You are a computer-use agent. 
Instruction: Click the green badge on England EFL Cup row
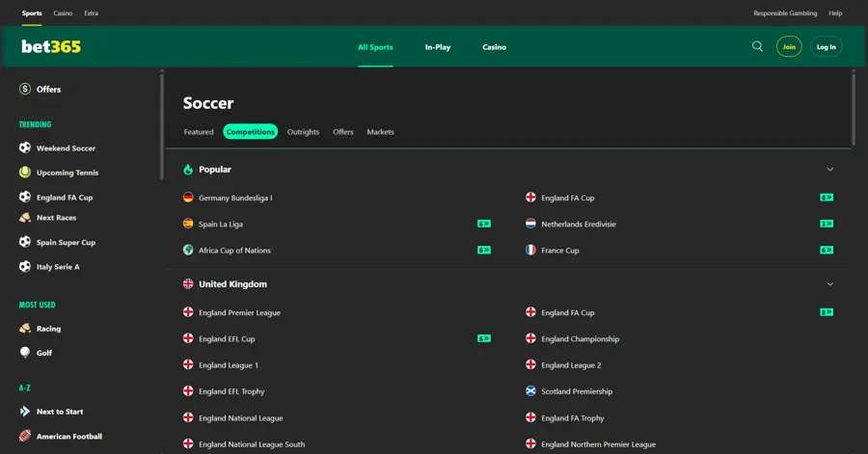pos(484,338)
